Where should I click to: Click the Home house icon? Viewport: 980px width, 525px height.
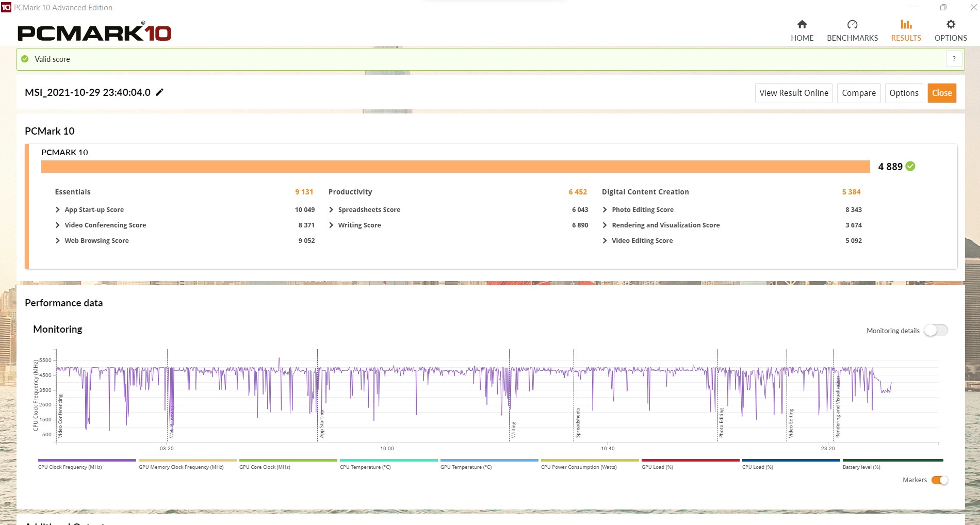[802, 24]
